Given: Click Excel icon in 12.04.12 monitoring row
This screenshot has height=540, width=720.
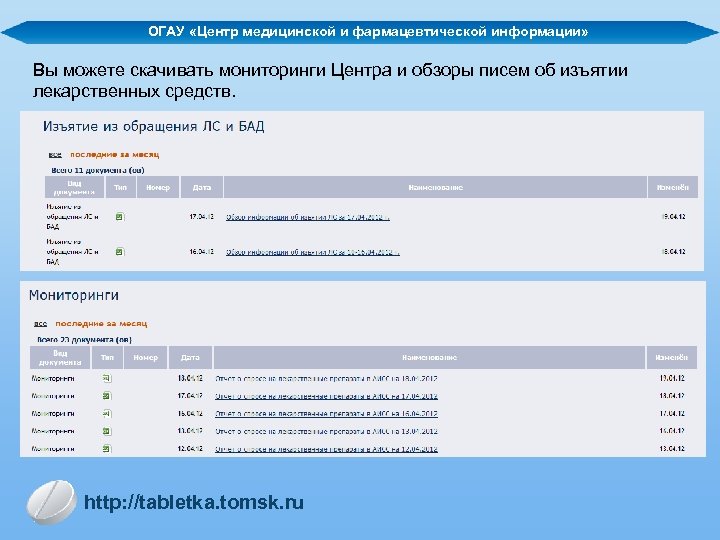Looking at the screenshot, I should point(107,449).
